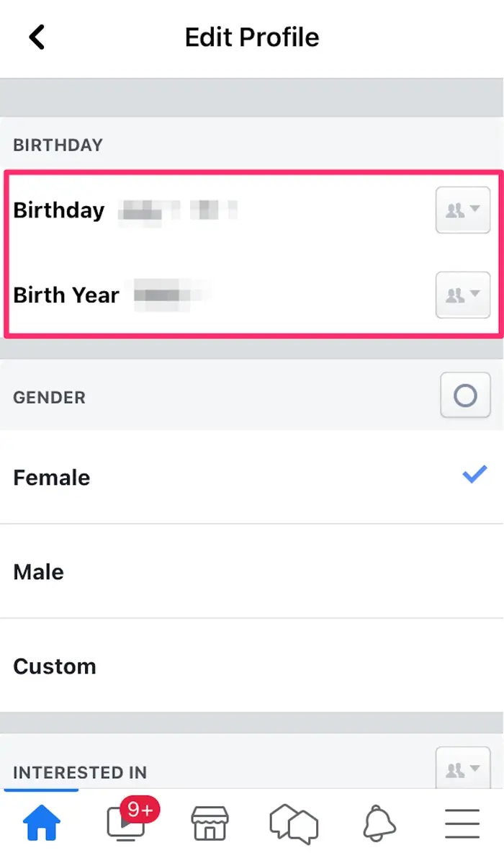Viewport: 504px width, 858px height.
Task: Tap the blue checkmark beside Female
Action: pos(474,474)
